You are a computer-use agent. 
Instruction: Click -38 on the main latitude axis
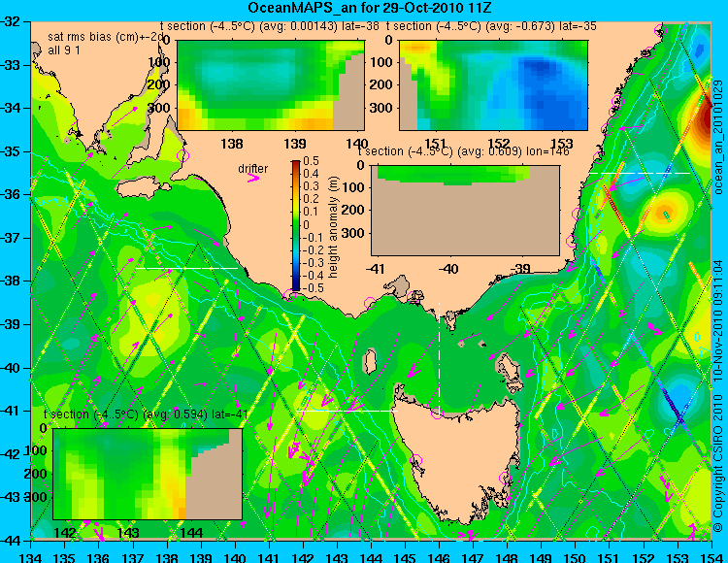pyautogui.click(x=10, y=281)
